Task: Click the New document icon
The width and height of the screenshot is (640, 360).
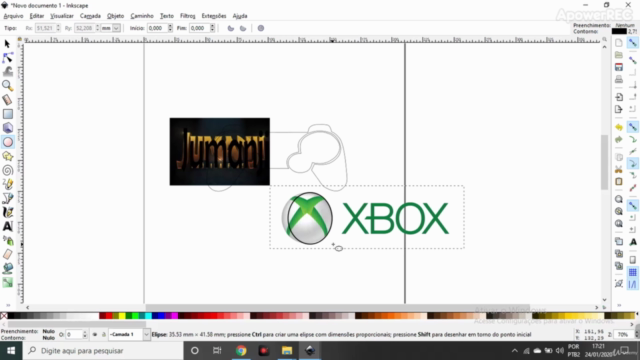Action: [619, 43]
